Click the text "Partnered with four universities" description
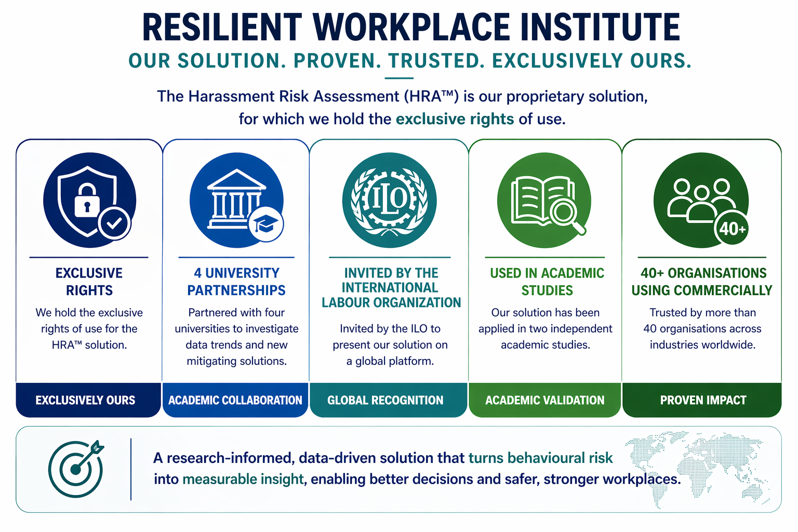 (236, 337)
